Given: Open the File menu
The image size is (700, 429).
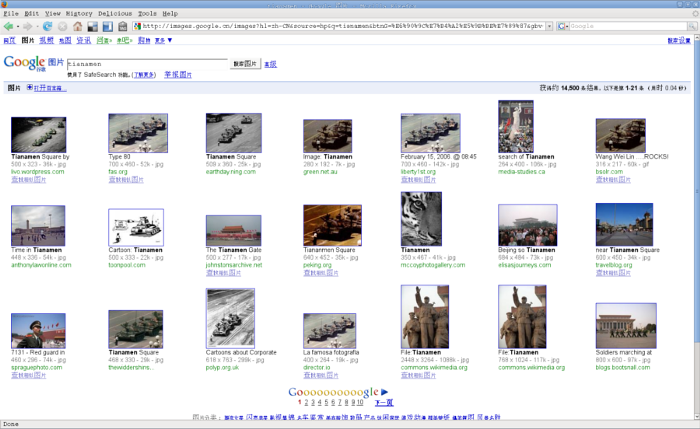Looking at the screenshot, I should click(11, 14).
